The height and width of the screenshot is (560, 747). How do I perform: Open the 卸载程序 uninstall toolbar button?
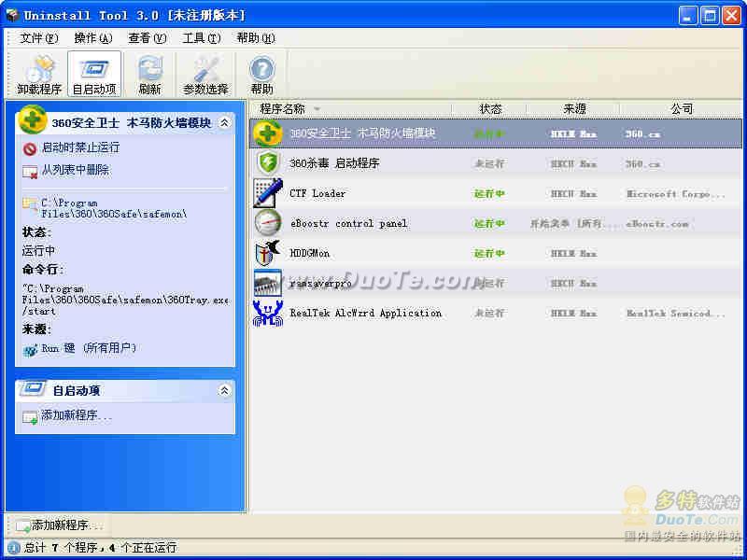(x=39, y=75)
